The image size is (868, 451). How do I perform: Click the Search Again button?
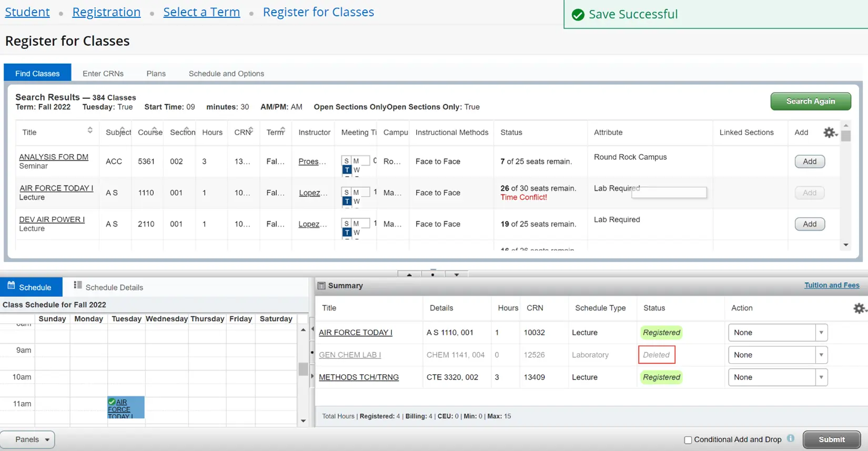click(811, 101)
